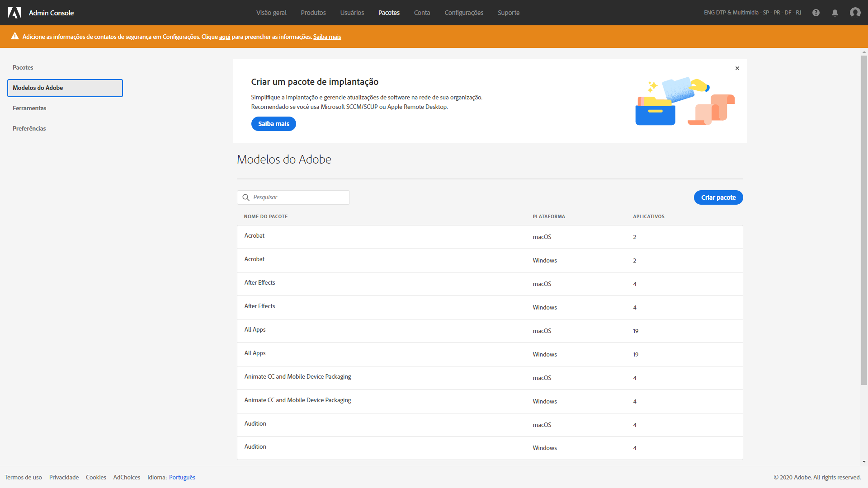
Task: Select the Acrobat Windows row
Action: tap(490, 261)
